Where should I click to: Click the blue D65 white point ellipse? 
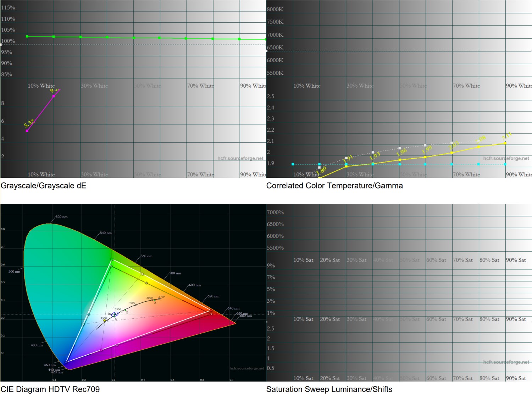click(115, 314)
